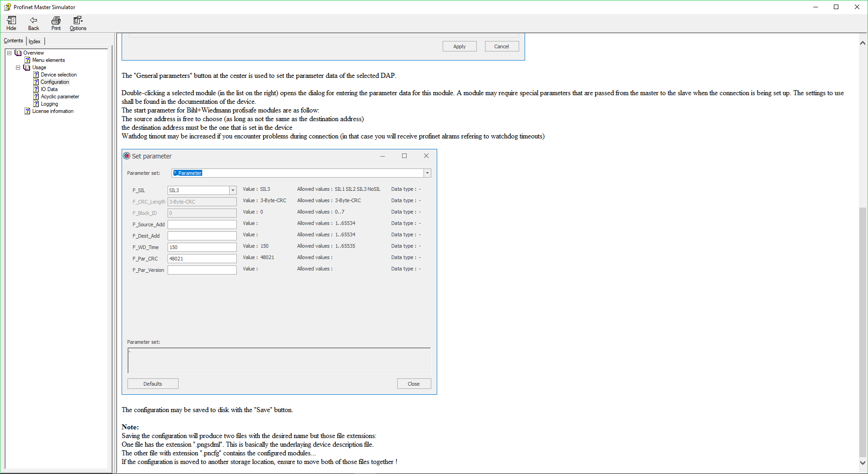Click the Apply button
This screenshot has width=868, height=474.
click(459, 46)
